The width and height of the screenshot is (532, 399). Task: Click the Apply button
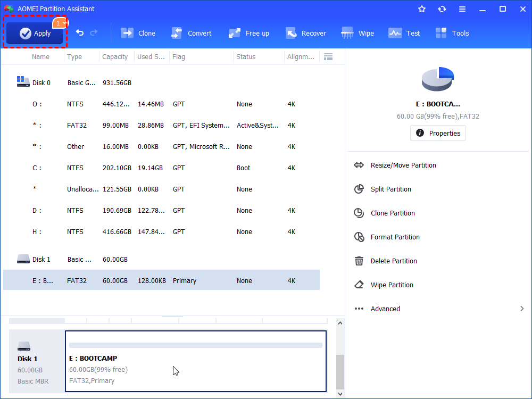(35, 33)
